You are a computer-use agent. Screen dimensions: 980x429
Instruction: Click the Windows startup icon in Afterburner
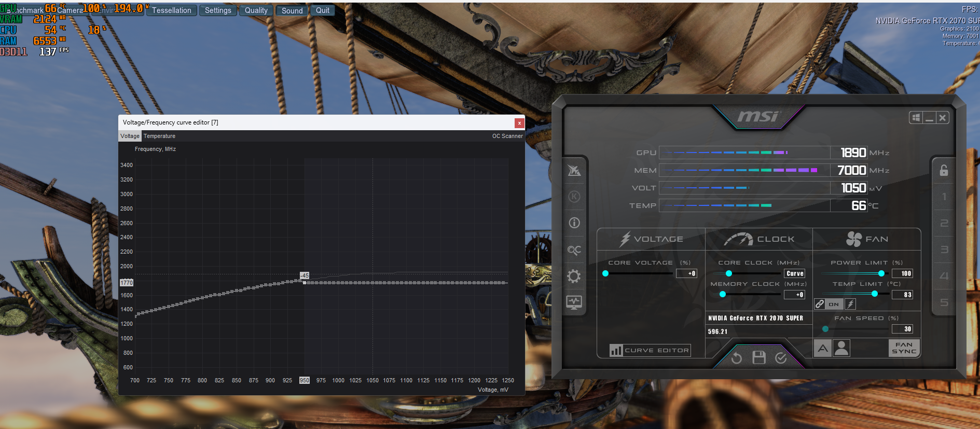click(x=916, y=118)
